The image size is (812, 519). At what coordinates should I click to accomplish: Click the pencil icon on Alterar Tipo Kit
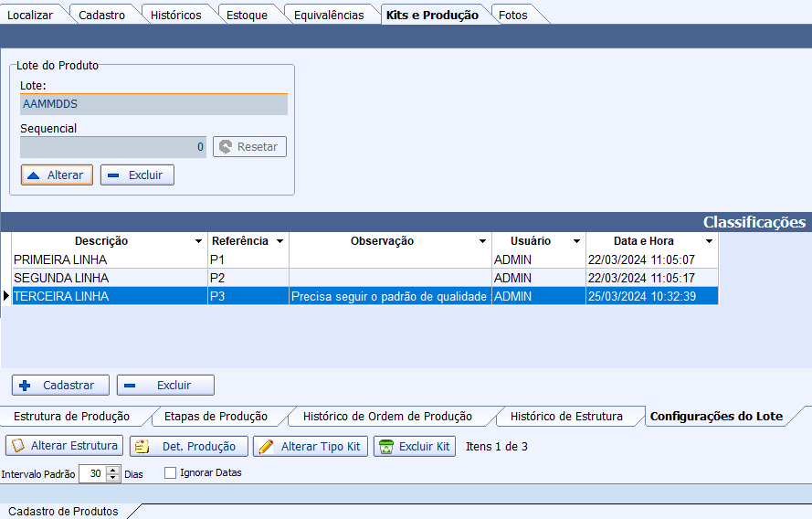coord(265,447)
